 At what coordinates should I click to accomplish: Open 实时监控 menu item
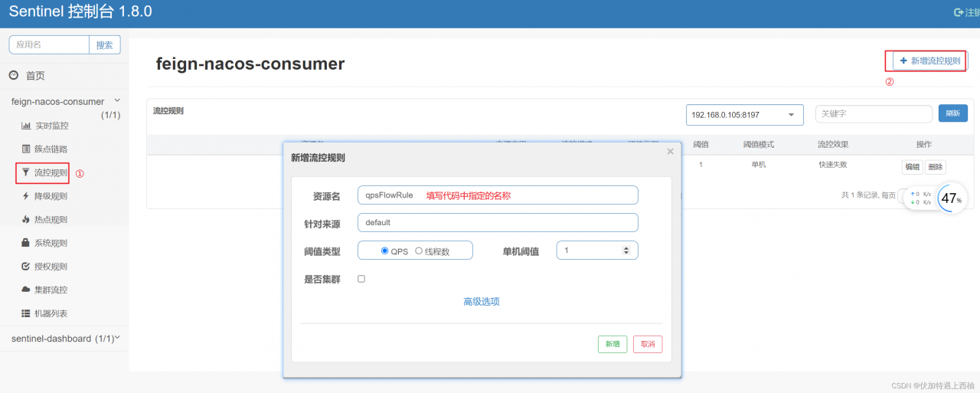point(51,126)
